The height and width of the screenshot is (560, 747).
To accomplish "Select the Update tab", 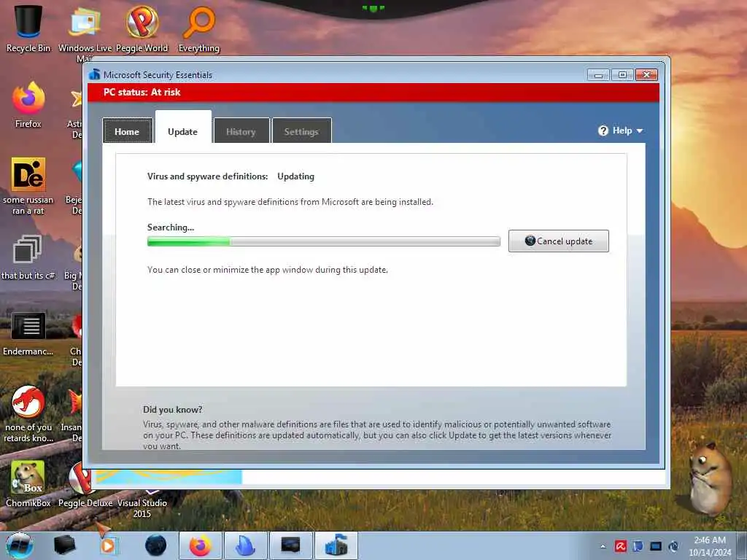I will (183, 128).
